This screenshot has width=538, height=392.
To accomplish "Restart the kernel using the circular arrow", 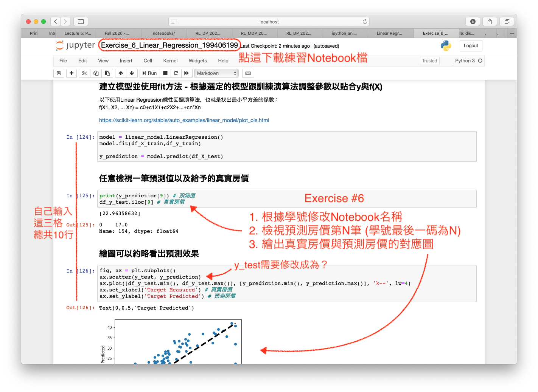I will [176, 73].
